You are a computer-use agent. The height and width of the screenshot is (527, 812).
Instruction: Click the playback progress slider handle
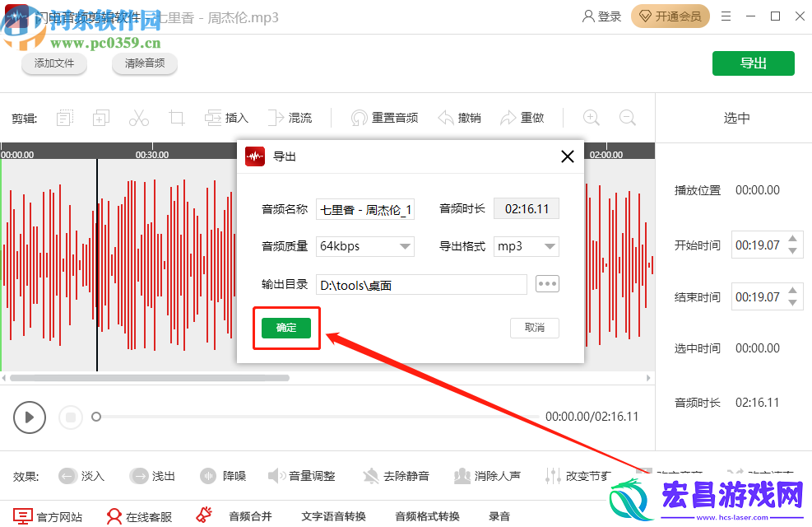coord(95,417)
